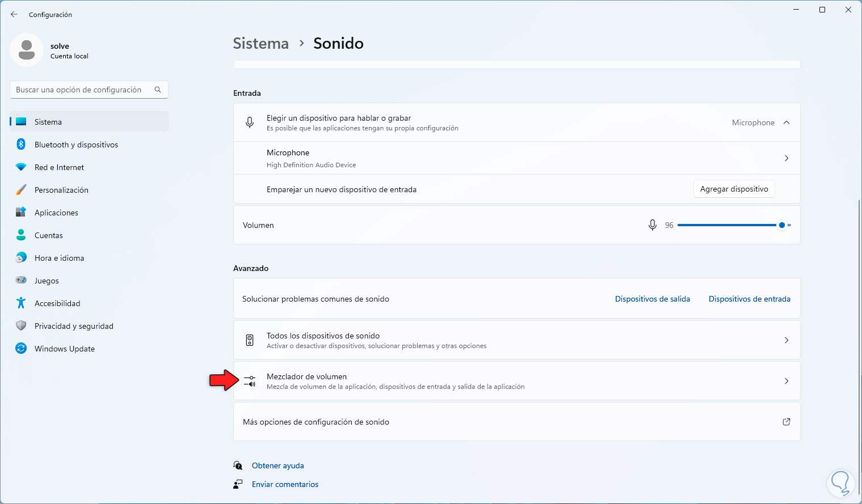This screenshot has height=504, width=862.
Task: Click the Bluetooth y dispositivos icon
Action: coord(21,145)
